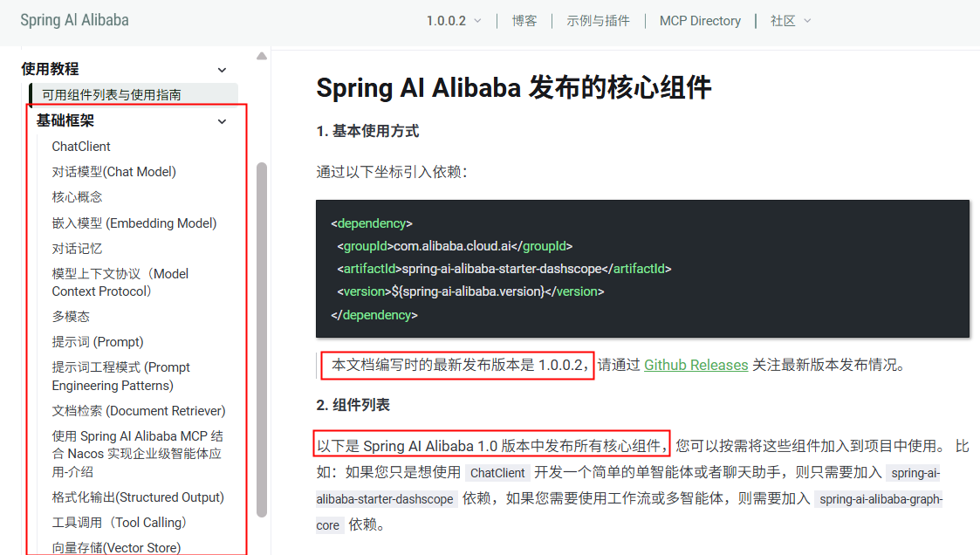The height and width of the screenshot is (555, 980).
Task: Click the Spring AI Alibaba home logo
Action: [x=74, y=19]
